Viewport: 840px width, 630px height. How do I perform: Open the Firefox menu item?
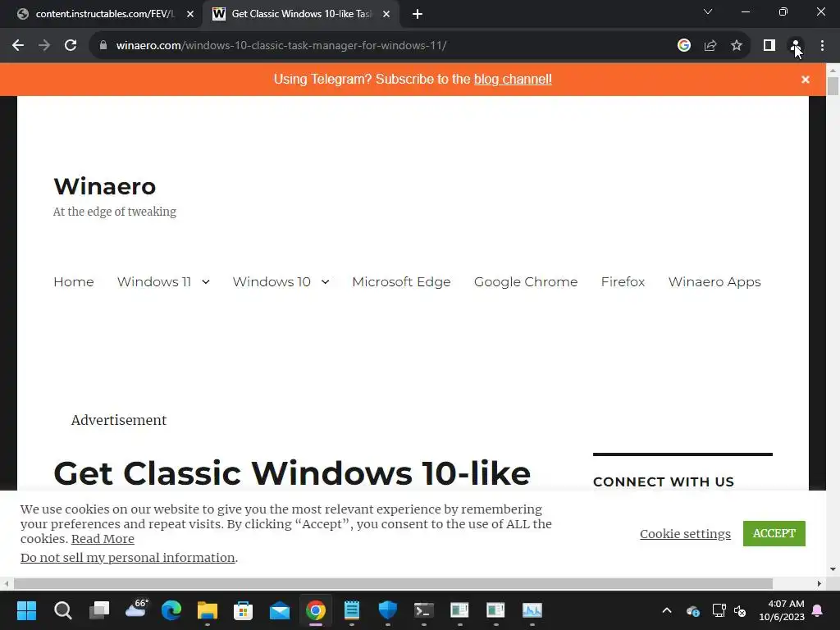(x=623, y=282)
